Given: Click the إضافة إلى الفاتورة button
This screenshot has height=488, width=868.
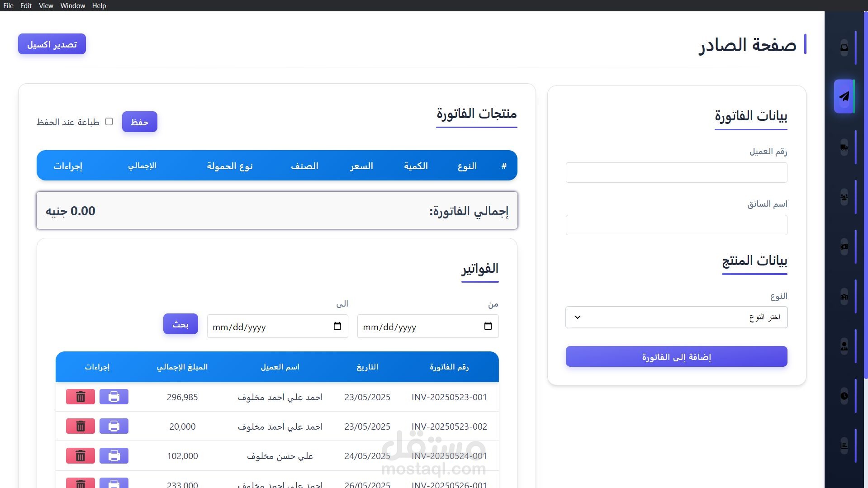Looking at the screenshot, I should click(x=676, y=356).
